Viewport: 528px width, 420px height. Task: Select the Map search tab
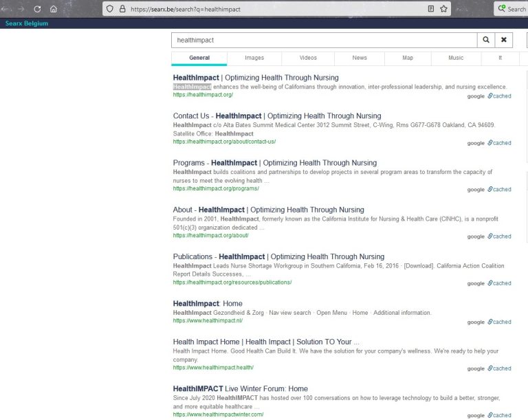coord(408,58)
